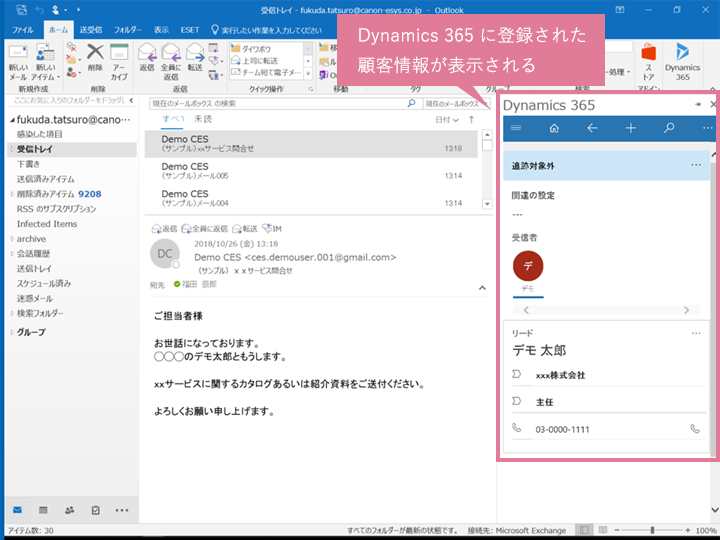Select the 上司に転送 quick step

point(267,61)
